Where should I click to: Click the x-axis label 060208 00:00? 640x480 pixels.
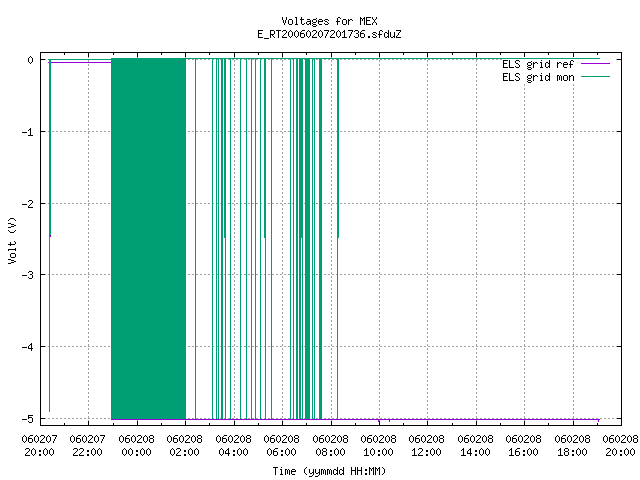coord(136,446)
